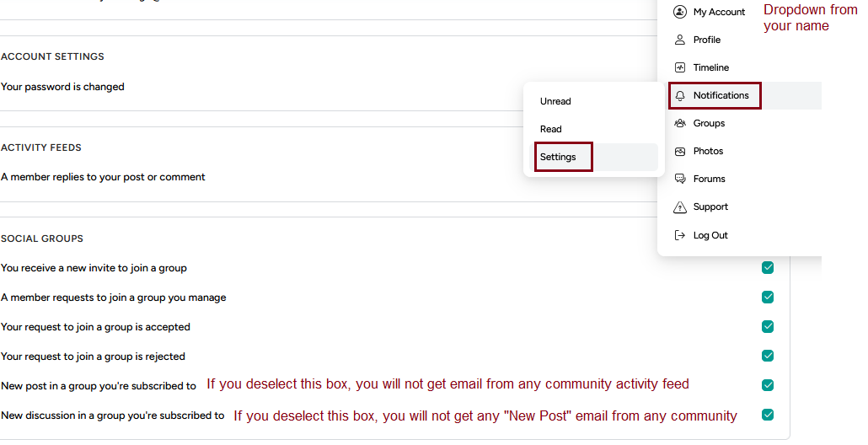Click the Timeline activity icon
The height and width of the screenshot is (445, 868).
pos(680,67)
